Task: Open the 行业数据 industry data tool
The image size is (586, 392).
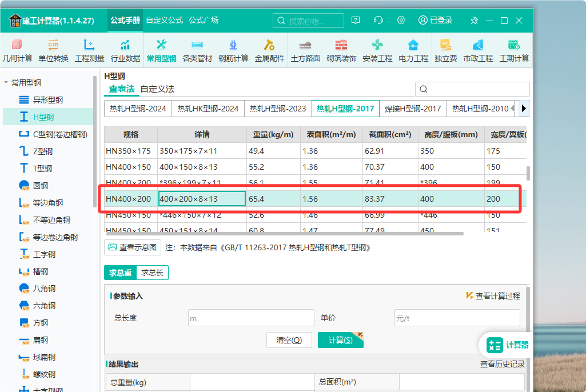Action: (125, 50)
